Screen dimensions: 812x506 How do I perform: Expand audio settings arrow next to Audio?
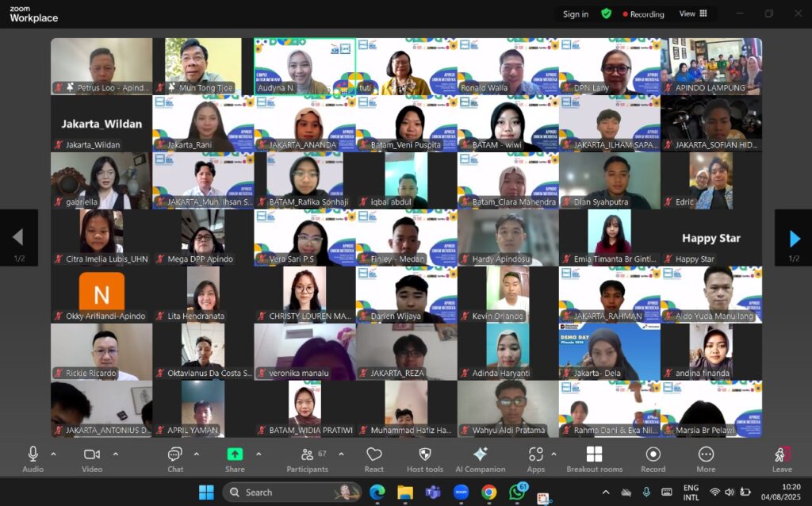tap(53, 454)
